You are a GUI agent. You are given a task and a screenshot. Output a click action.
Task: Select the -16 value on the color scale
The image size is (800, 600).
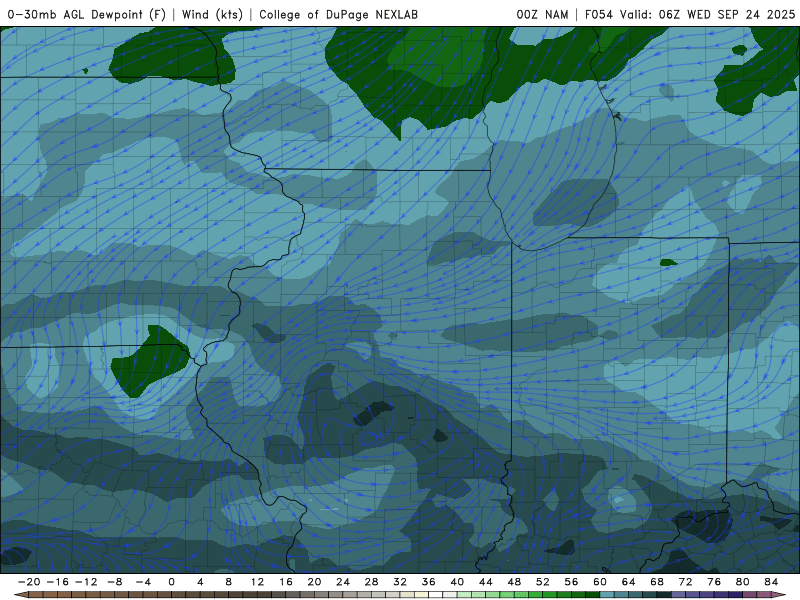[x=57, y=582]
